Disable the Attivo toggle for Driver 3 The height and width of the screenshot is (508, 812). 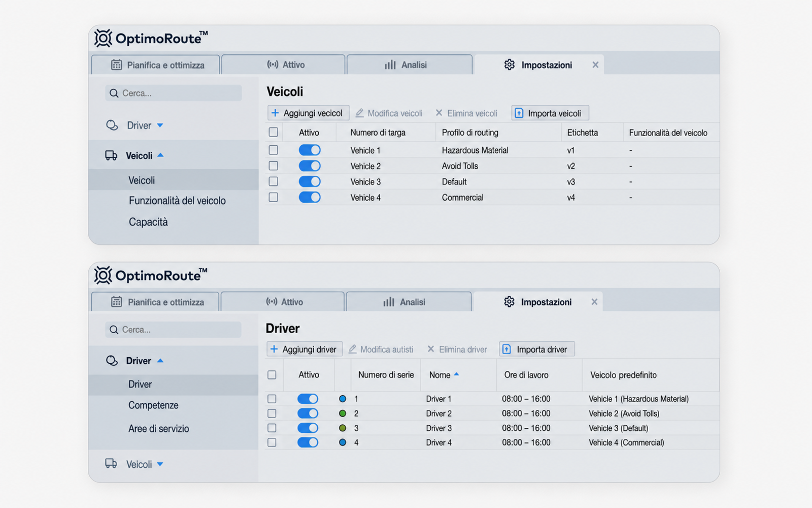tap(308, 428)
